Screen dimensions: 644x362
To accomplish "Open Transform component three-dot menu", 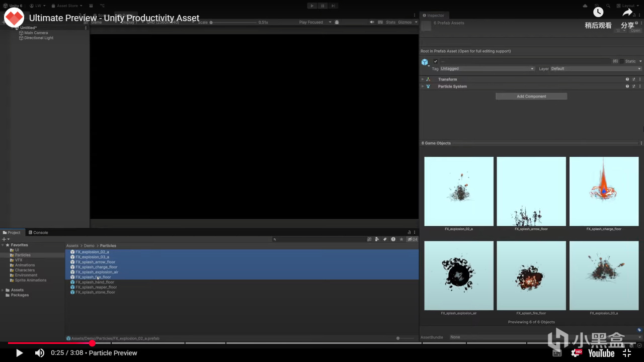I will tap(640, 79).
